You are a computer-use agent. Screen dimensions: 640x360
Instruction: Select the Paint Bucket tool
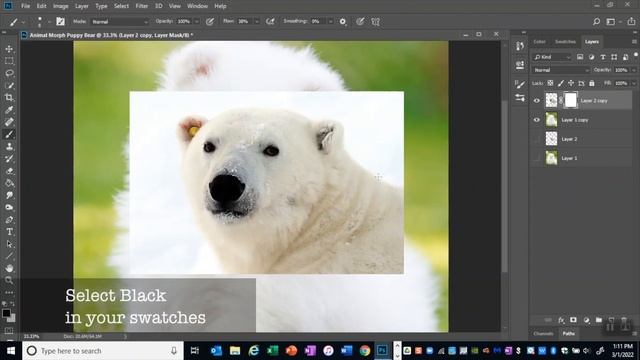tap(9, 183)
